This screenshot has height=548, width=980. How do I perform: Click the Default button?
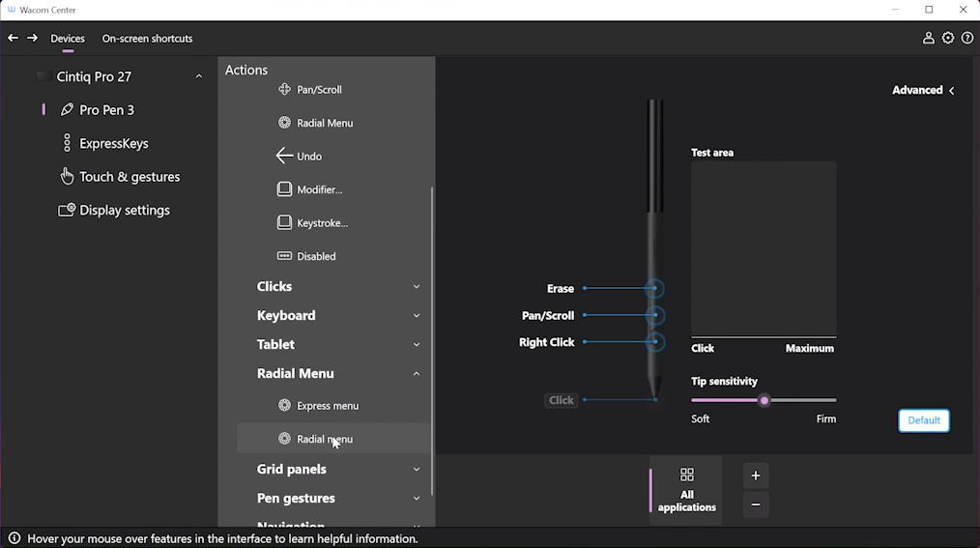tap(924, 419)
